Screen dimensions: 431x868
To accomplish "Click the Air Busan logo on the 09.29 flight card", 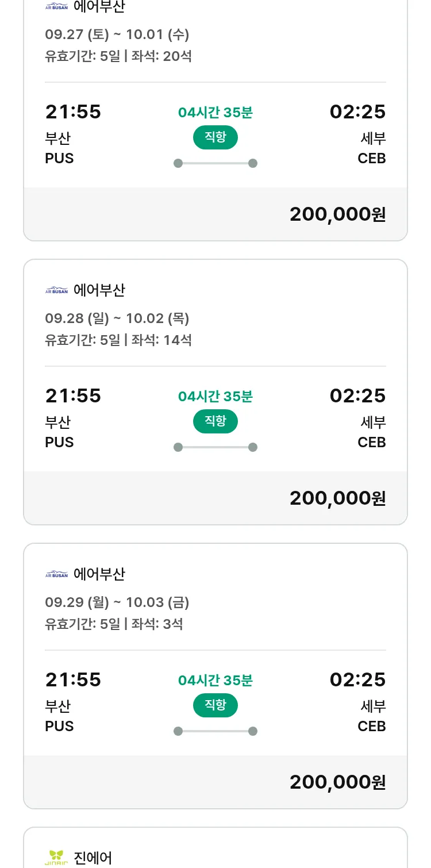I will [56, 575].
